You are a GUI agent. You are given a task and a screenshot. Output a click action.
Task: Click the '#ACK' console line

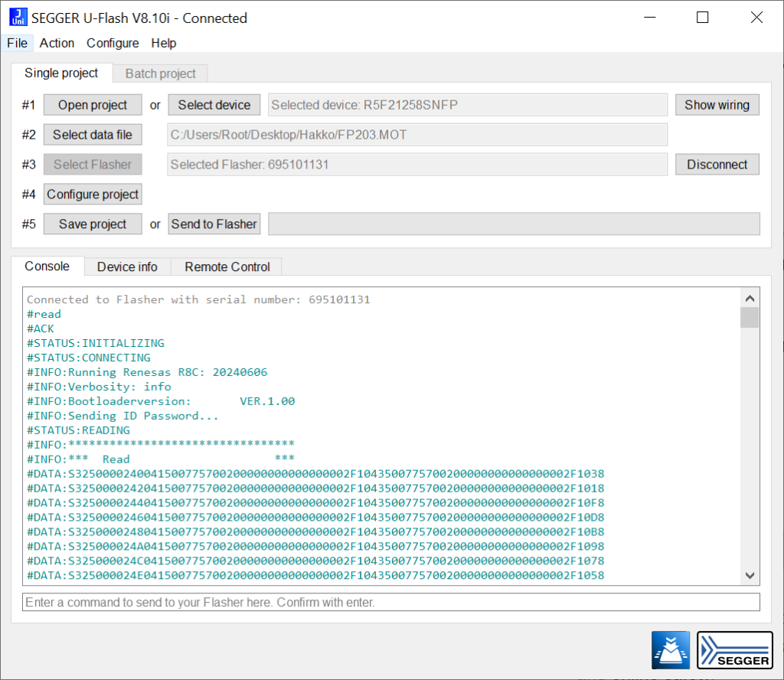point(41,329)
